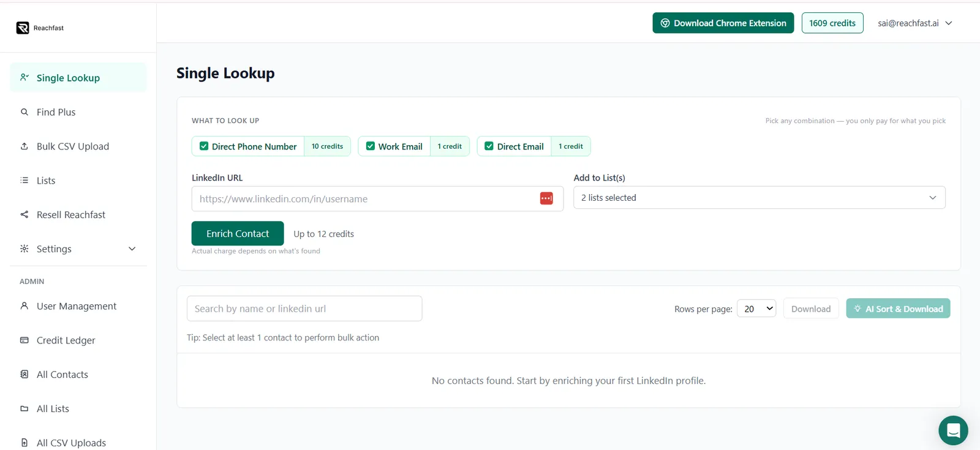
Task: Click the Credit Ledger card icon
Action: pos(24,340)
